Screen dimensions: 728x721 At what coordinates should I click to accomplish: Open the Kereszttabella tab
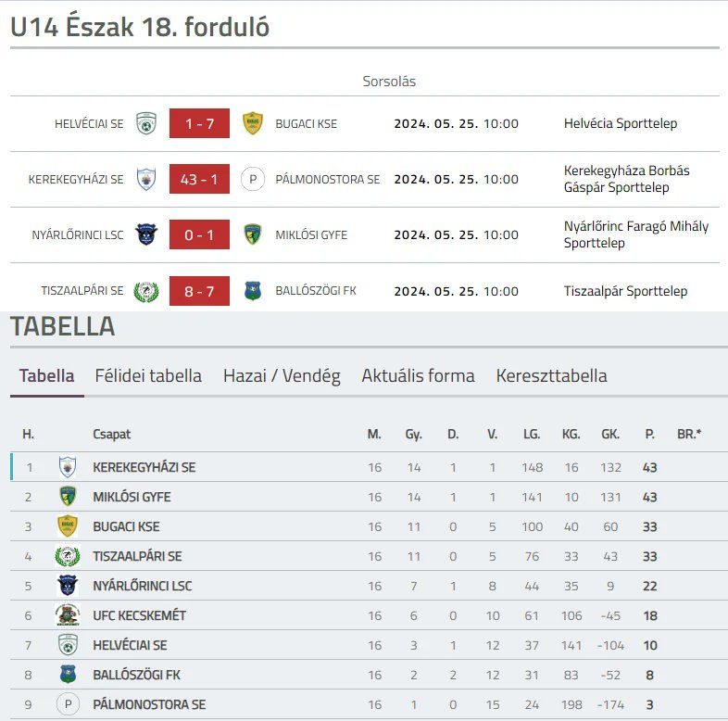tap(551, 375)
